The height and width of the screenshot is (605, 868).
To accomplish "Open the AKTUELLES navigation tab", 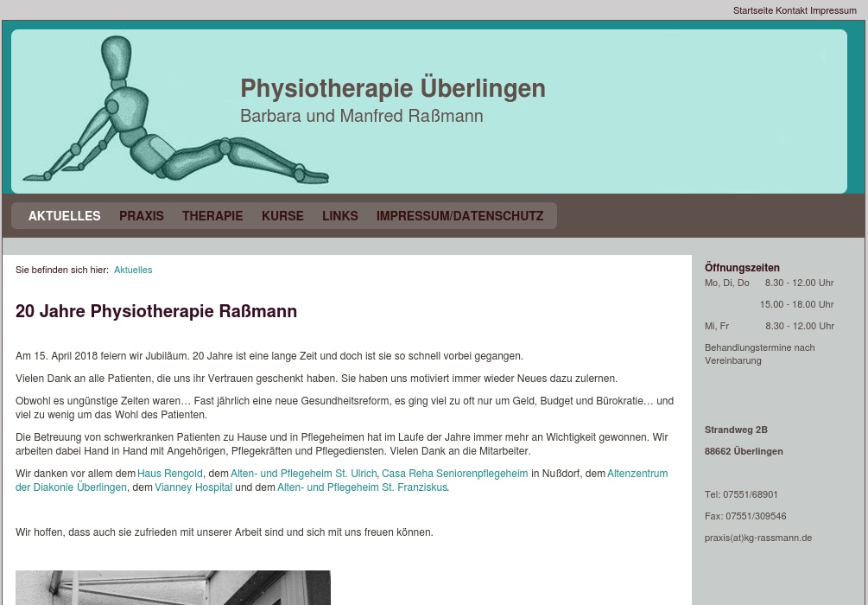I will [x=64, y=216].
